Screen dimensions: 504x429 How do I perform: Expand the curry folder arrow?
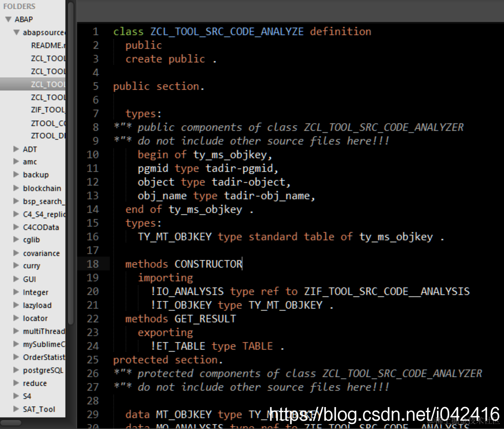click(16, 266)
